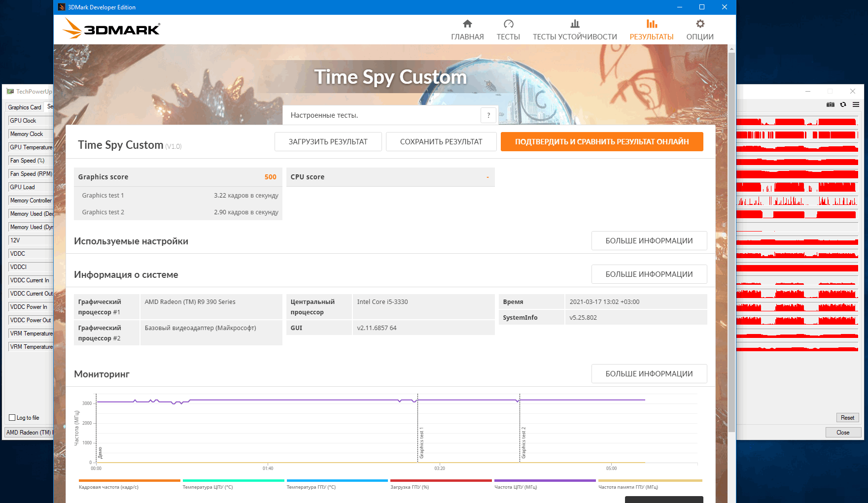Click ПОДТВЕРДИТЬ И СРАВНИТЬ РЕЗУЛЬТАТ ОНЛАЙН
Image resolution: width=868 pixels, height=503 pixels.
coord(602,142)
